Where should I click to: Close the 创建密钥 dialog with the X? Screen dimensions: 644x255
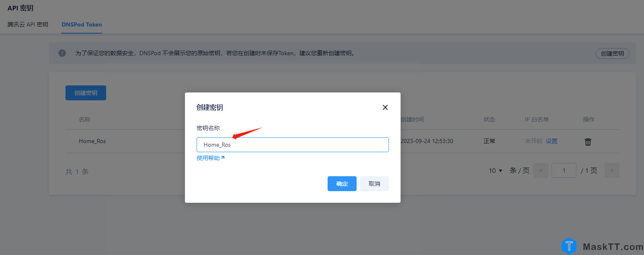[385, 107]
